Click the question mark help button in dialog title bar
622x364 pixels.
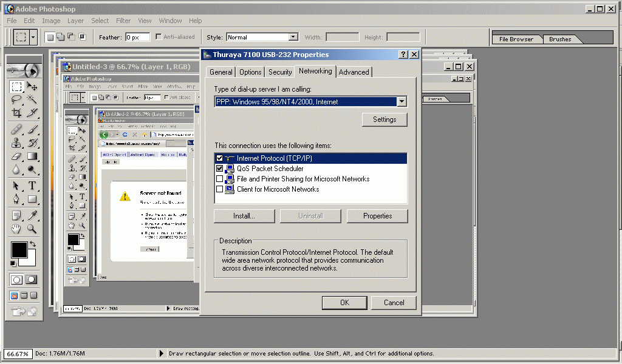tap(403, 54)
